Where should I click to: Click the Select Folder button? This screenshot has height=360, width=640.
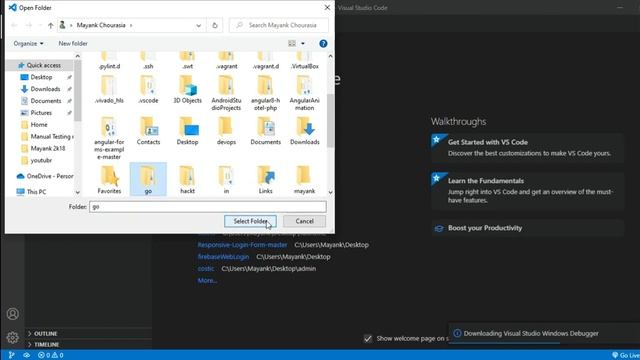coord(250,221)
